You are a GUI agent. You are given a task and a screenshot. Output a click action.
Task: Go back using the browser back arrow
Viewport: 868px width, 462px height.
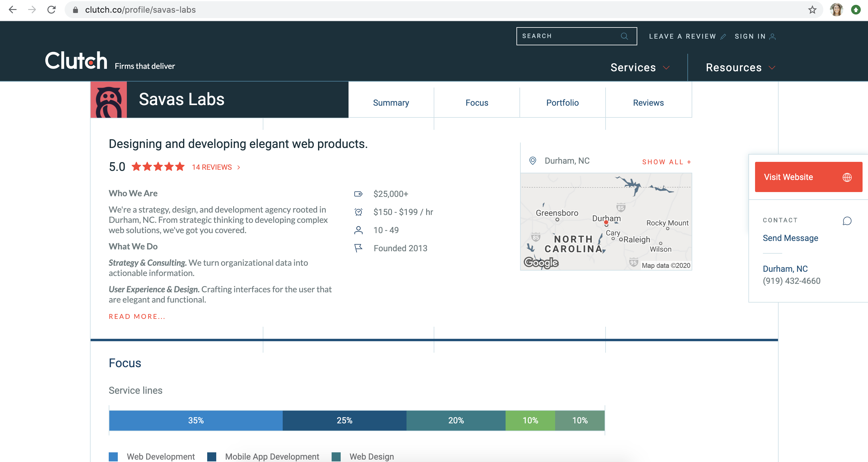pos(12,10)
